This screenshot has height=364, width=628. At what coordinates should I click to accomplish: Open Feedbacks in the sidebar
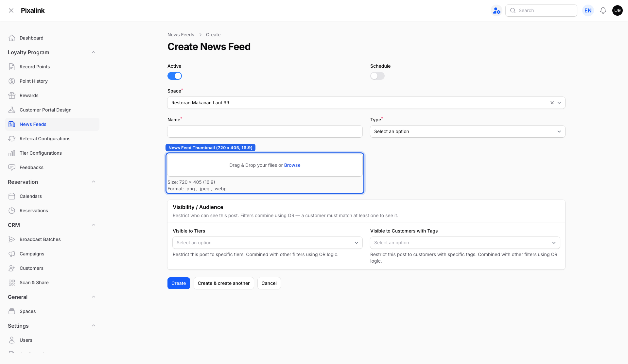point(52,167)
